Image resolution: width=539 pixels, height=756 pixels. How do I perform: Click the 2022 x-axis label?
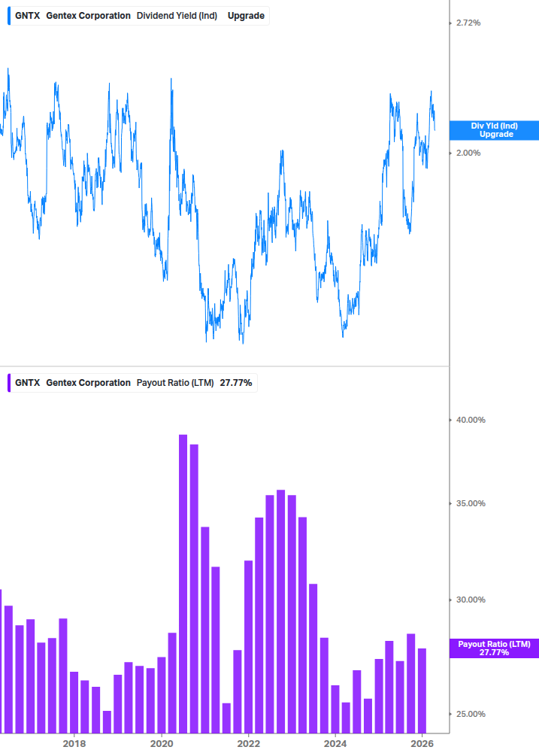pos(249,743)
